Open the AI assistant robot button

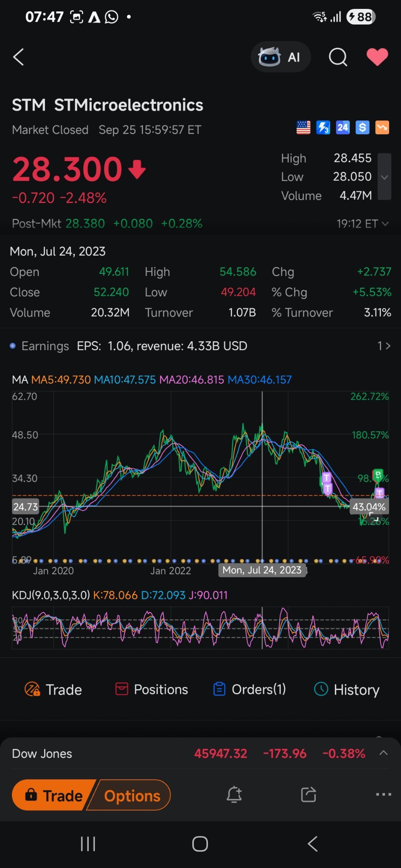tap(280, 57)
